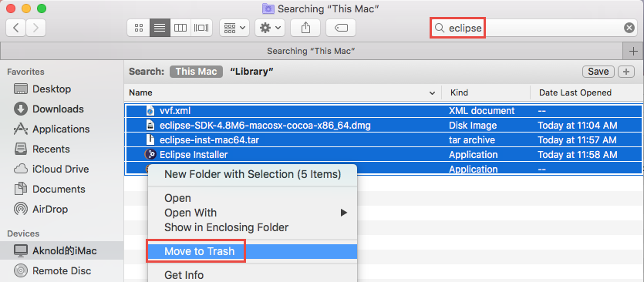
Task: Click Today at 11:04 AM date cell
Action: [x=578, y=126]
